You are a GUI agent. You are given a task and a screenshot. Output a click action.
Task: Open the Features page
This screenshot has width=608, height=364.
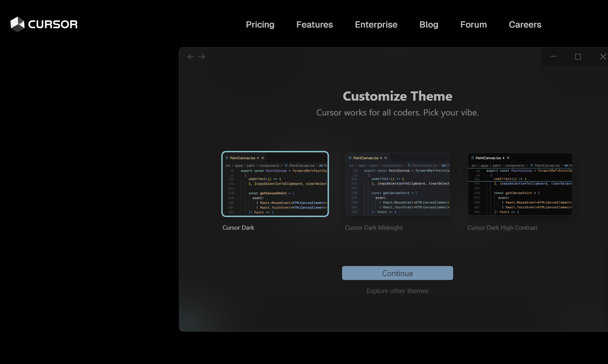[x=314, y=24]
